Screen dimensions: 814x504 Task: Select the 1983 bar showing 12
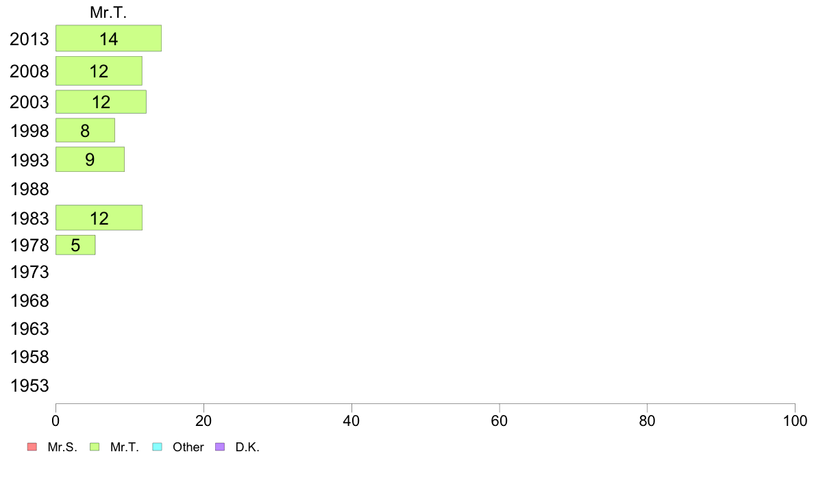(x=99, y=218)
